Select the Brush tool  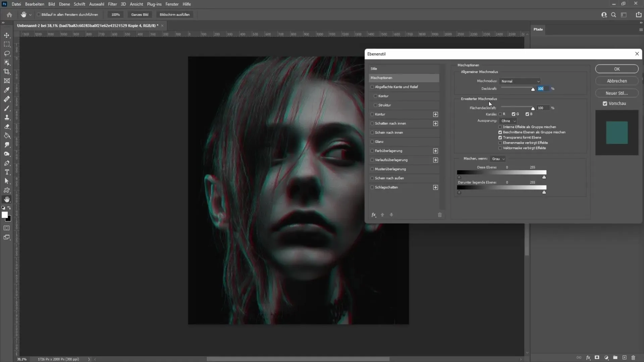click(6, 108)
